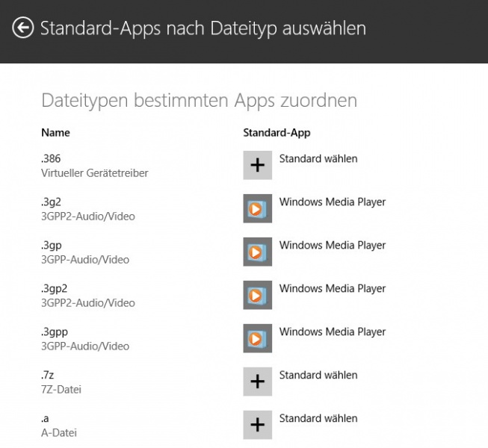Change Windows Media Player label for .3gpp

click(x=333, y=332)
